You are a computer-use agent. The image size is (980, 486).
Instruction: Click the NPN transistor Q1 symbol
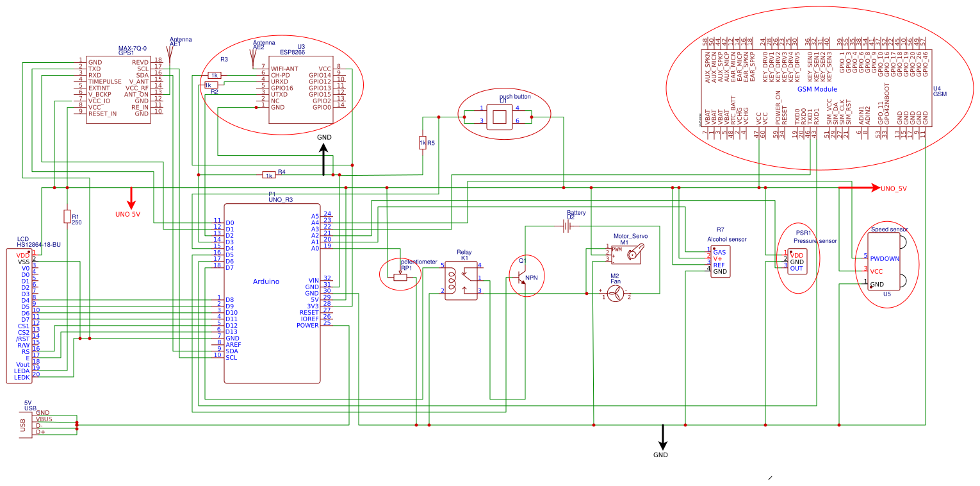pyautogui.click(x=522, y=276)
